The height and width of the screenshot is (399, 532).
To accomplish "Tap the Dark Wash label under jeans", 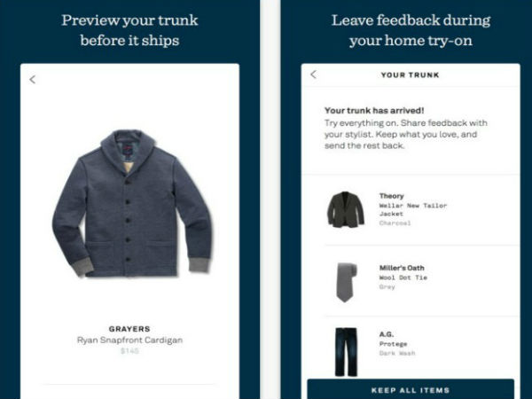I will pos(397,354).
